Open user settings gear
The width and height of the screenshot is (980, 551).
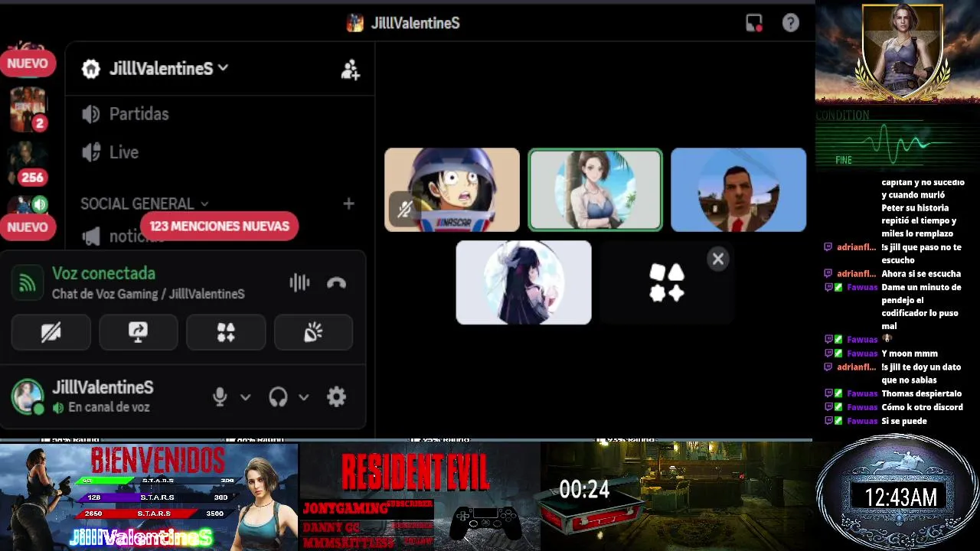[336, 397]
